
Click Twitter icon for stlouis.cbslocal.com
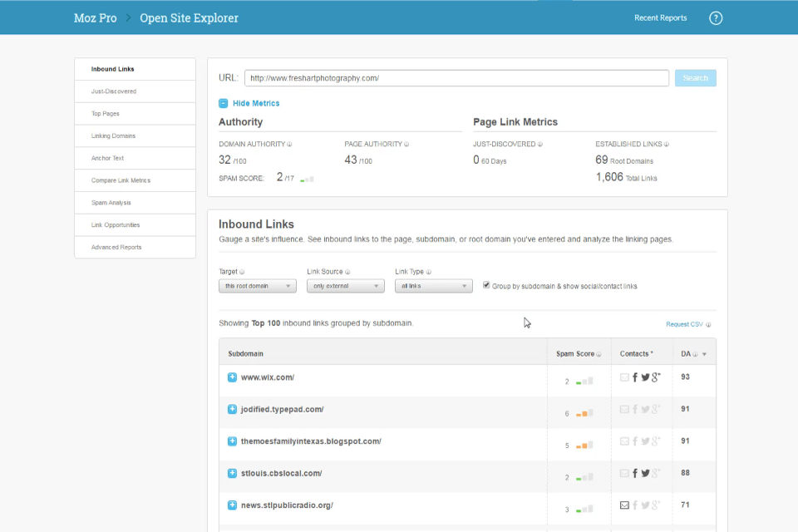pyautogui.click(x=645, y=474)
